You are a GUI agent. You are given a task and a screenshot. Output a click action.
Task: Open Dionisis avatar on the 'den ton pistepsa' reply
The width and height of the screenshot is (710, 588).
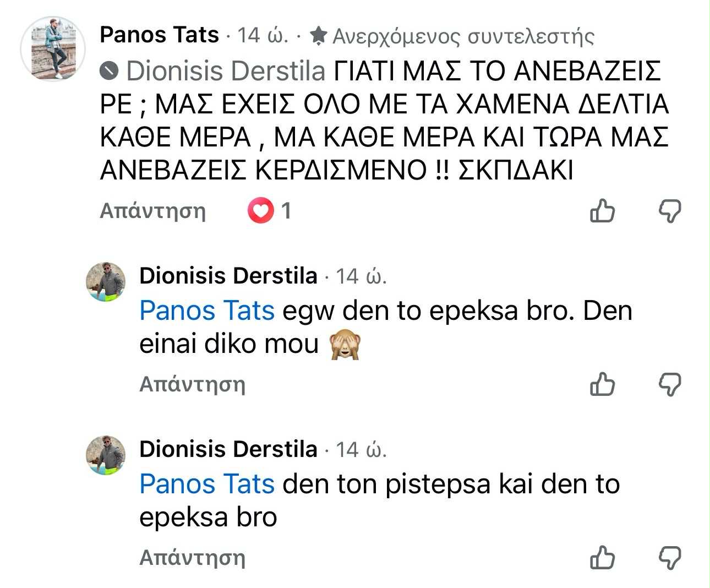106,455
